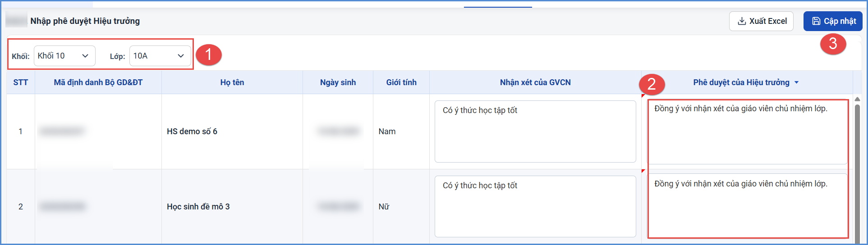Viewport: 868px width, 245px height.
Task: Click GVCN comment box for Học sinh đề mô 3
Action: click(535, 207)
